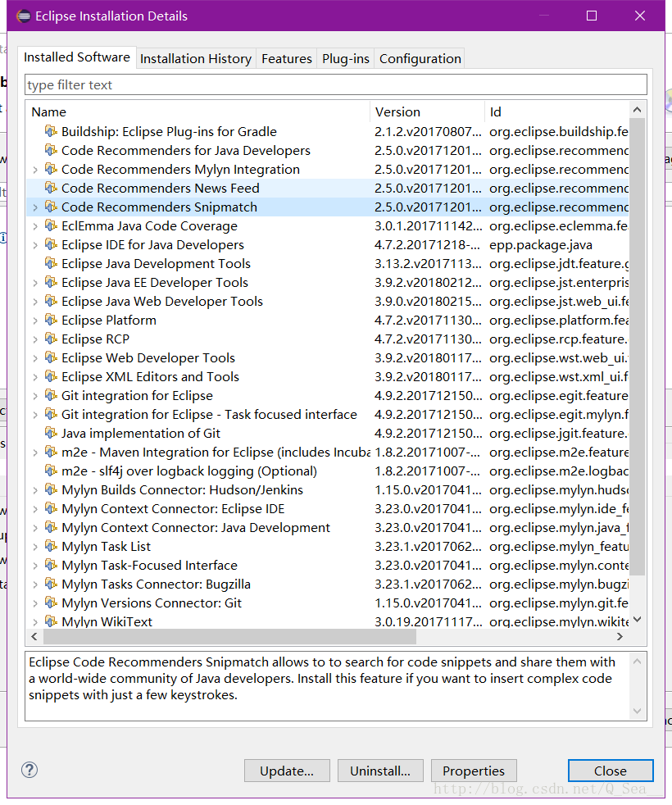
Task: Open the Installation History tab
Action: (x=196, y=58)
